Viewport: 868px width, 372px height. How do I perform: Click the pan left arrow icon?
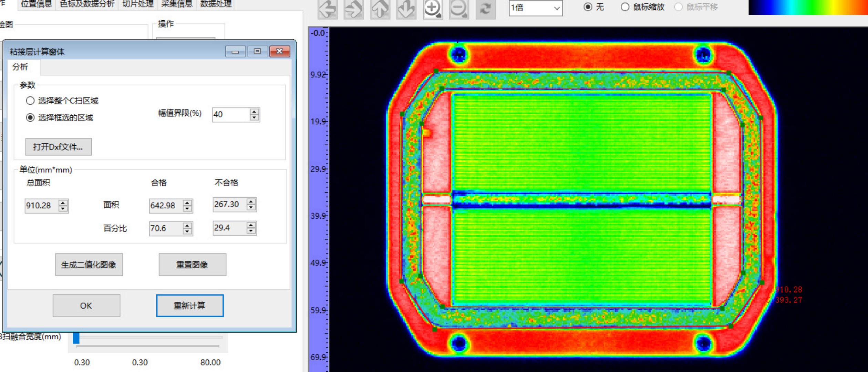click(x=327, y=9)
